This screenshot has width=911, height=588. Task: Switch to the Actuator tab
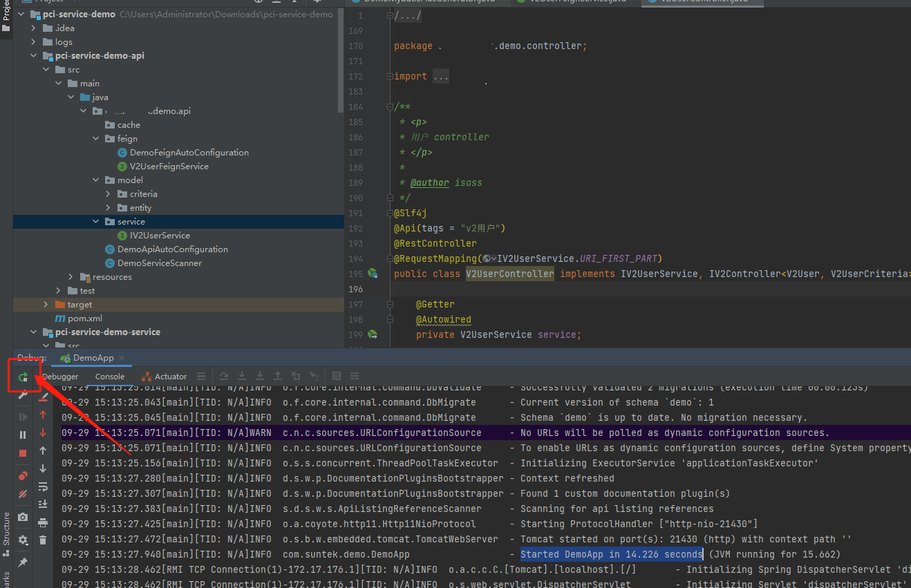click(165, 377)
